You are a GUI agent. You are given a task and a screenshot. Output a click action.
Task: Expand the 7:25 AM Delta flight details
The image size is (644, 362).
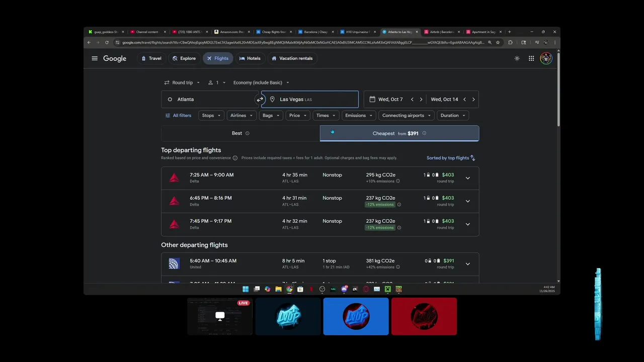tap(467, 178)
